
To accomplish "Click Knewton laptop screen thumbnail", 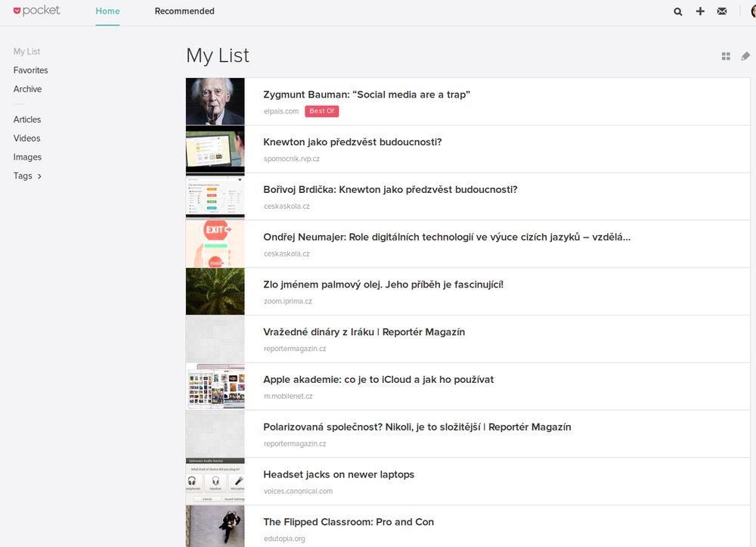I will coord(215,149).
